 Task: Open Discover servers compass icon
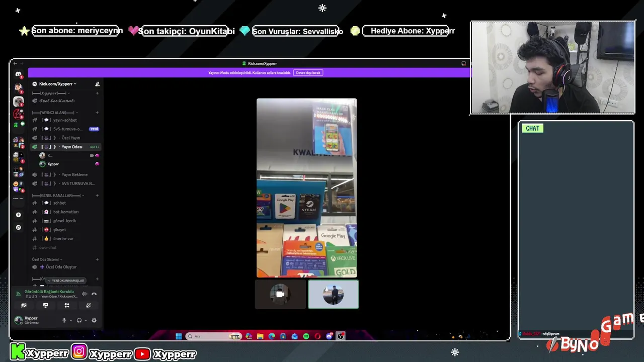click(x=18, y=227)
